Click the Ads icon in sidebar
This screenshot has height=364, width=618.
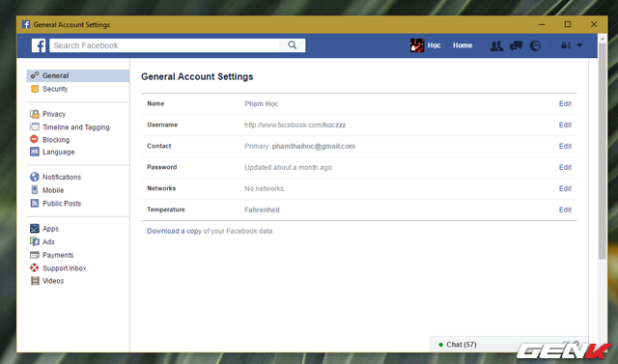pyautogui.click(x=35, y=241)
